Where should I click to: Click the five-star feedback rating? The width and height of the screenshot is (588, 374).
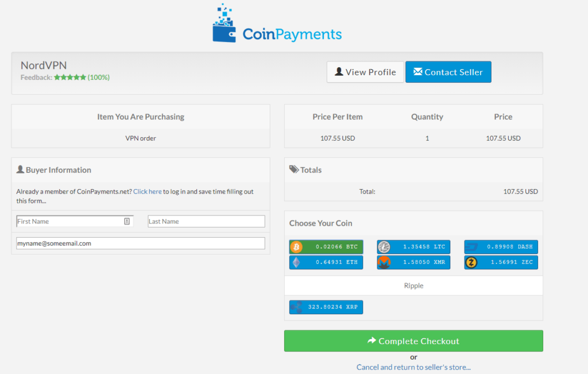(70, 78)
